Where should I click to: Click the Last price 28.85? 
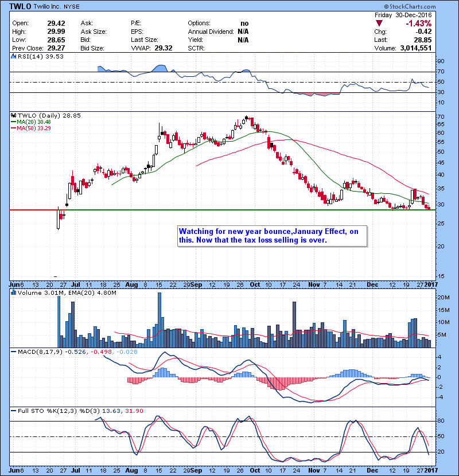point(422,40)
